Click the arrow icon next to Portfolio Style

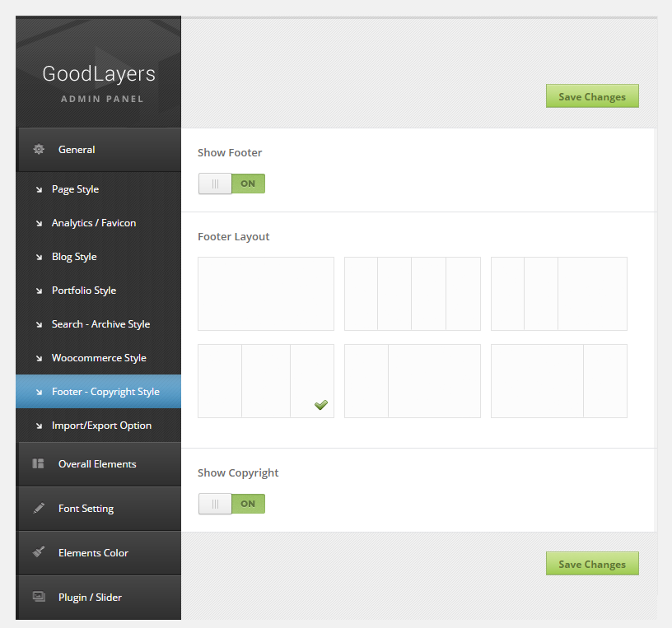(39, 291)
